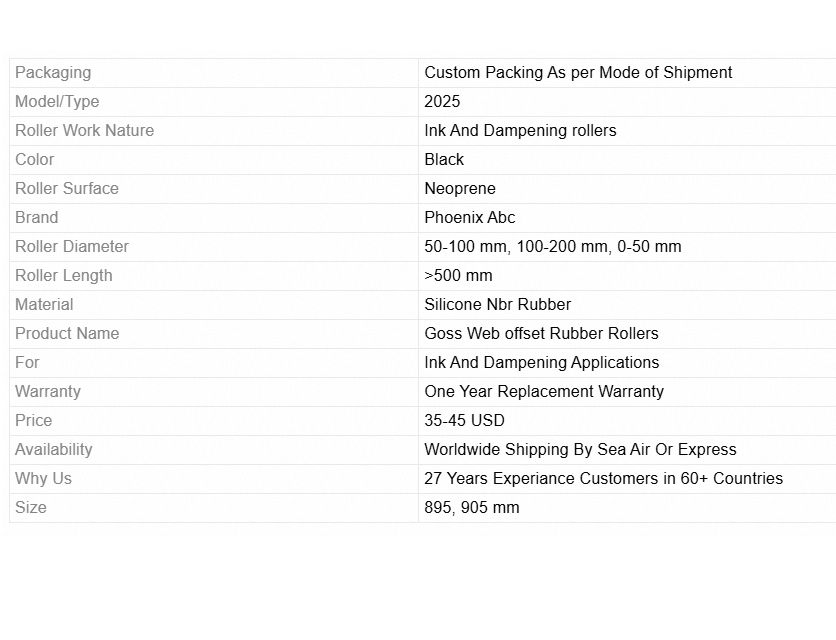The width and height of the screenshot is (836, 640).
Task: Click the Packaging label cell
Action: [x=53, y=72]
